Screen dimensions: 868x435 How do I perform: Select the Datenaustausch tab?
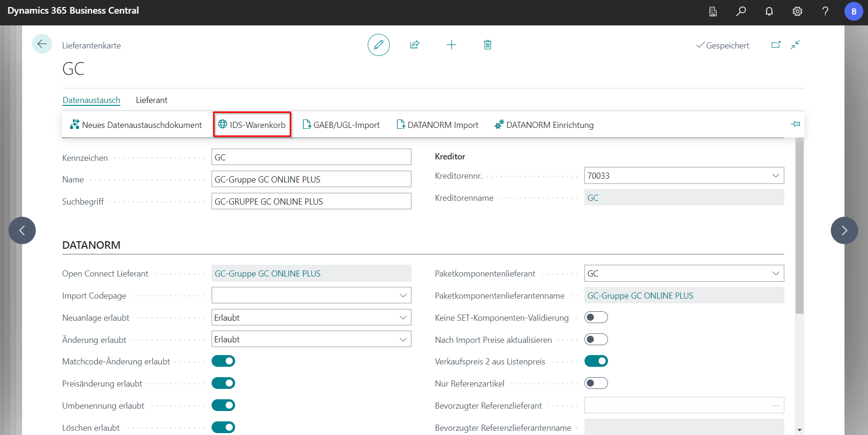coord(91,100)
